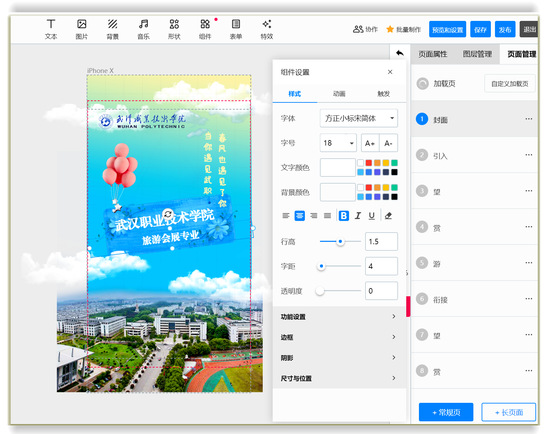Image resolution: width=549 pixels, height=434 pixels.
Task: Click the 加载页 loading icon
Action: pyautogui.click(x=423, y=84)
